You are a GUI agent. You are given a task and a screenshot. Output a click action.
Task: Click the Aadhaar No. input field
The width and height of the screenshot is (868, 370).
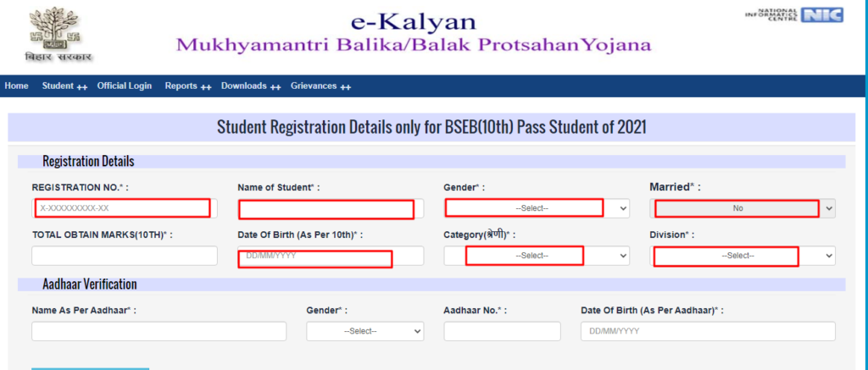click(502, 331)
